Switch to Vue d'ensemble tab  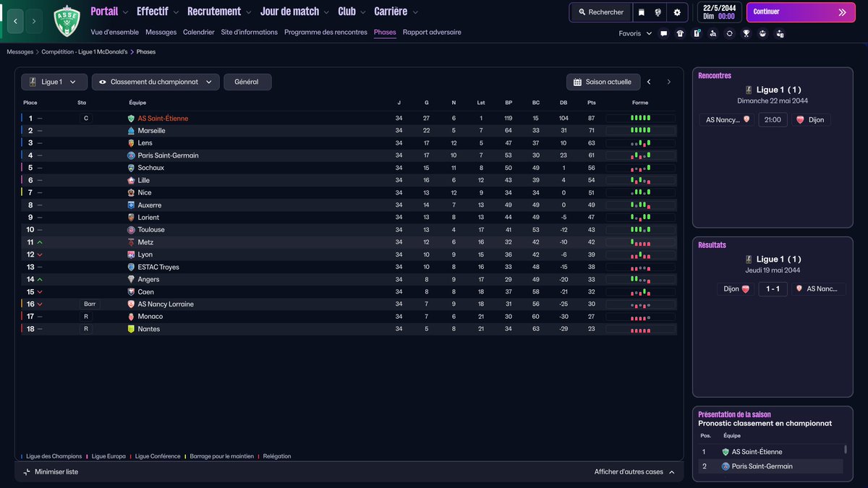click(x=115, y=33)
